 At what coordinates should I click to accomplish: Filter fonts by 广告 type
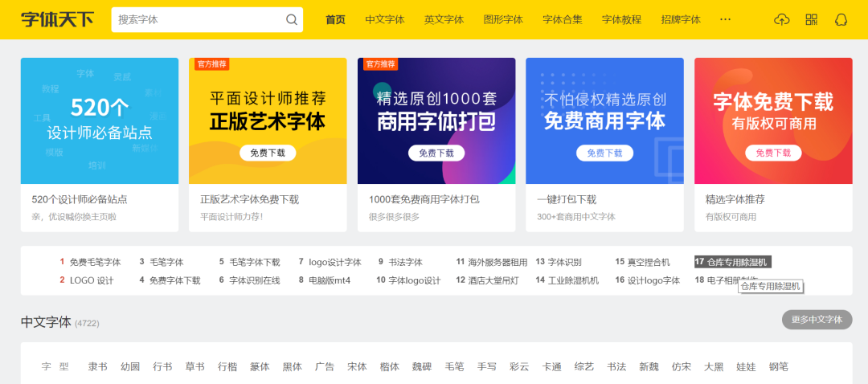(x=325, y=367)
